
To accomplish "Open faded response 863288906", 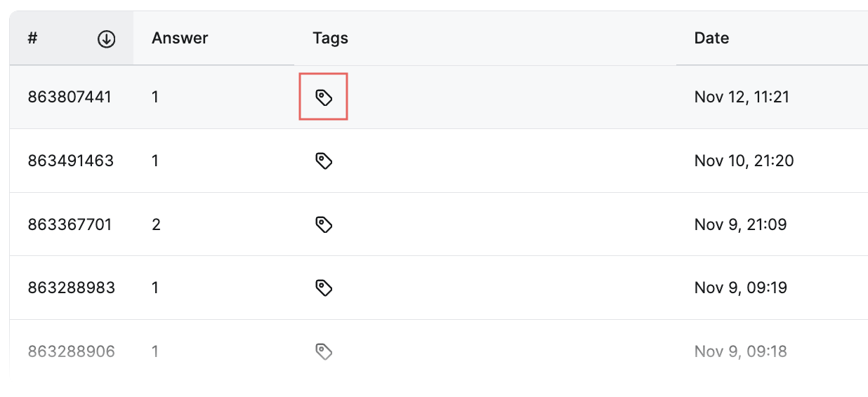I will [72, 351].
